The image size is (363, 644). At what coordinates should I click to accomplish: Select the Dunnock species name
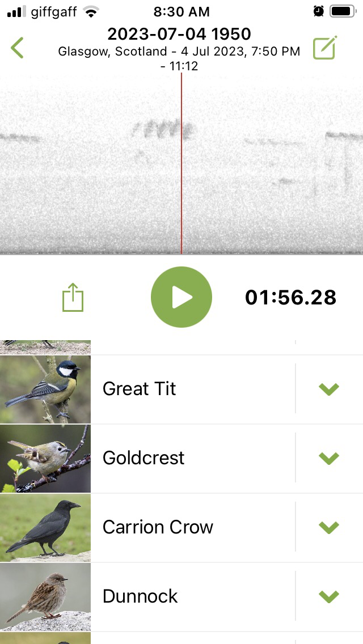point(140,596)
